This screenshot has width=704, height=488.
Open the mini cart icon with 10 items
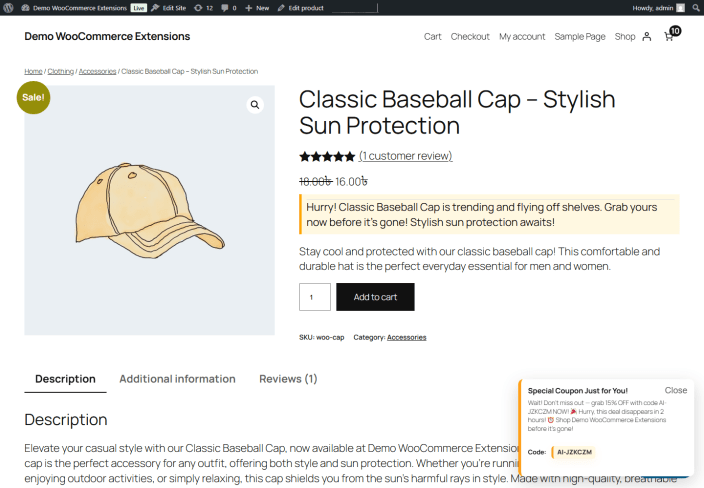point(671,34)
